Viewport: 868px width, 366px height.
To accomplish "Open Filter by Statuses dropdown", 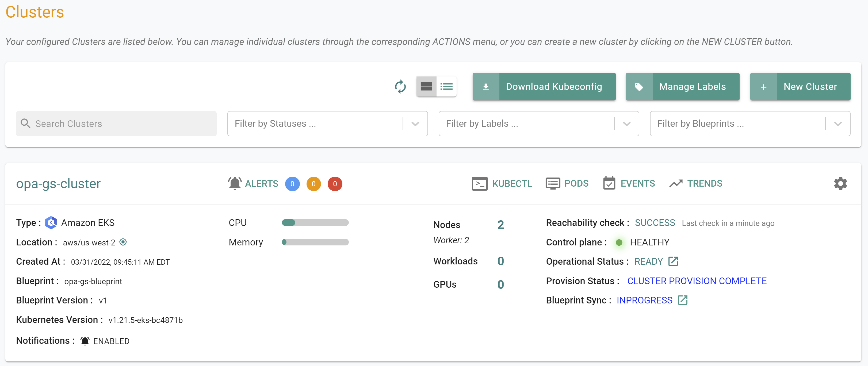I will (327, 124).
